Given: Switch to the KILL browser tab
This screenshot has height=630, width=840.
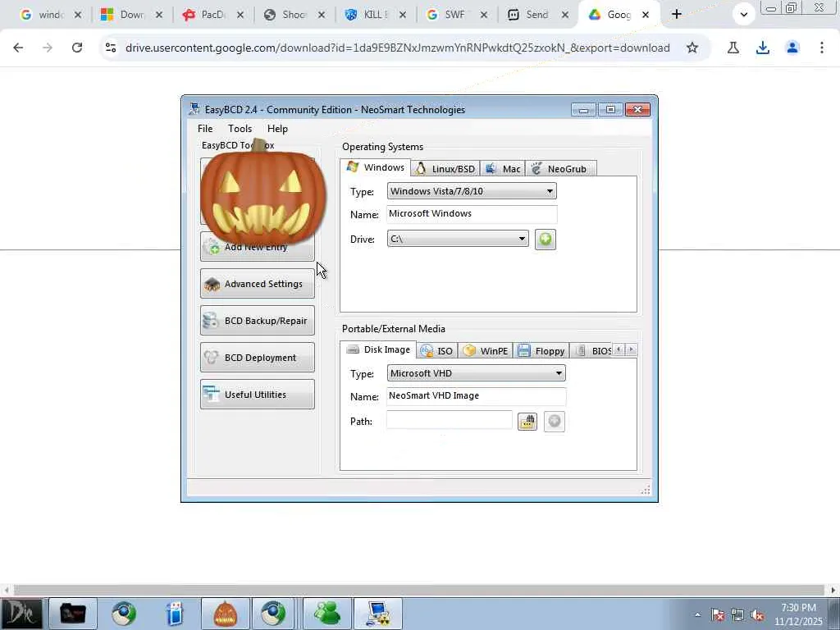Looking at the screenshot, I should click(x=375, y=15).
